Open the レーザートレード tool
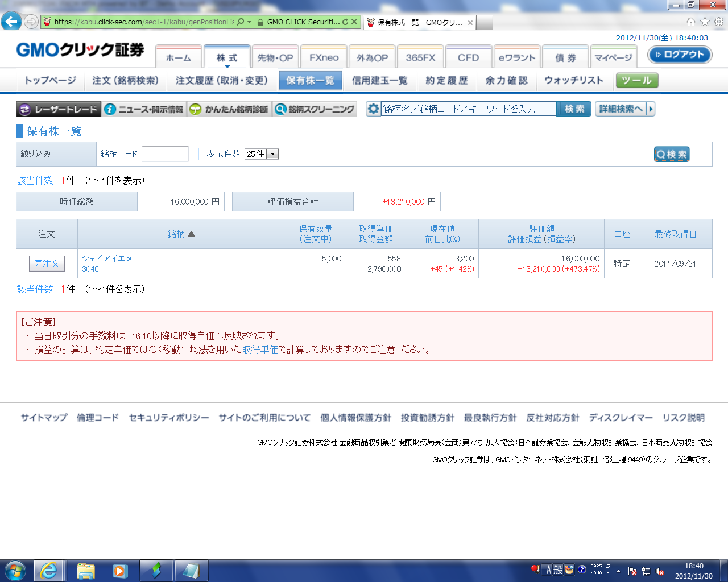The image size is (728, 582). (x=59, y=109)
